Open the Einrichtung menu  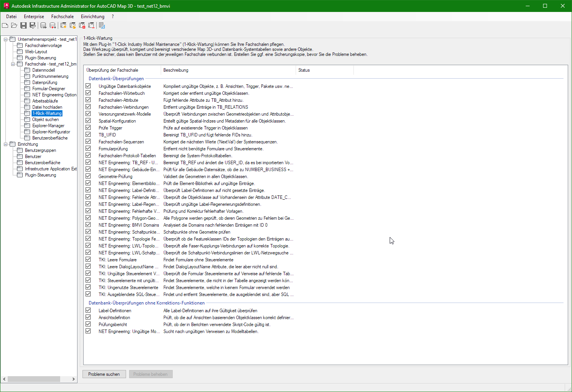point(93,17)
